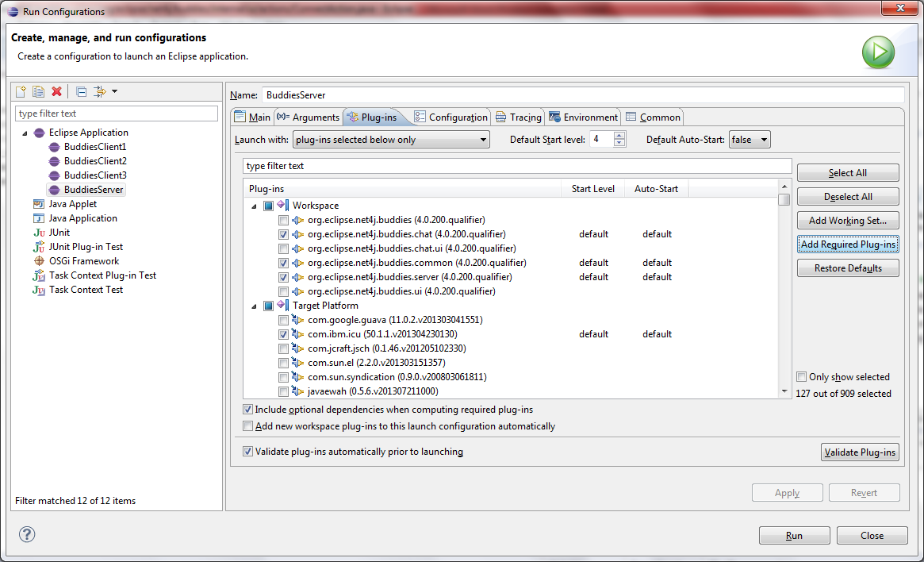924x562 pixels.
Task: Decrease the Default Start level
Action: pos(619,144)
